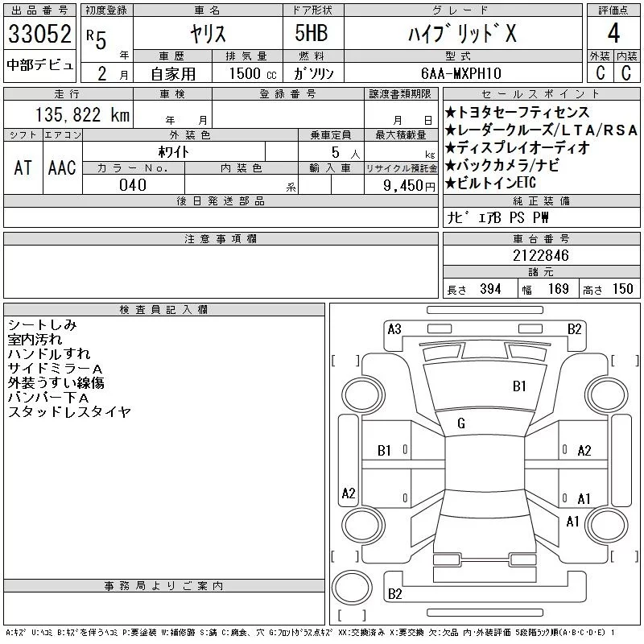Select mileage 135,822 km
Viewport: 644px width, 644px height.
[x=83, y=114]
